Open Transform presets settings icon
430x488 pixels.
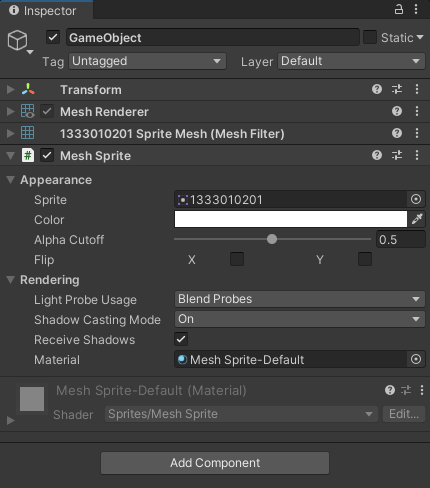397,89
